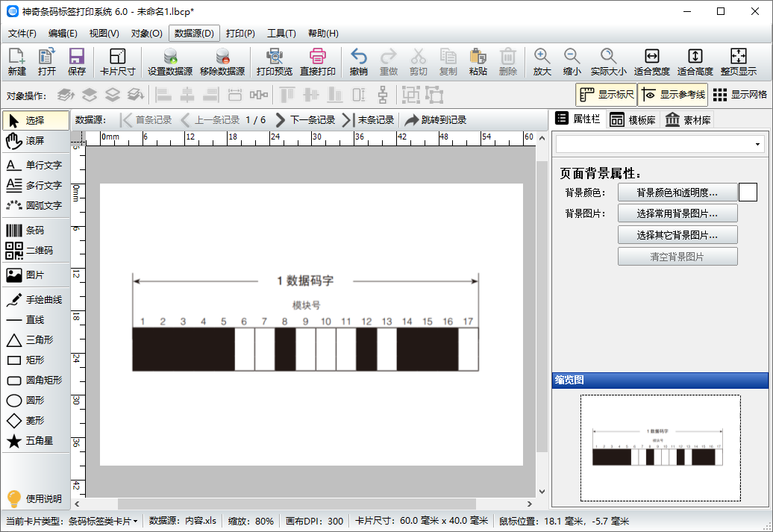
Task: Open the 编辑(E) menu
Action: tap(63, 34)
